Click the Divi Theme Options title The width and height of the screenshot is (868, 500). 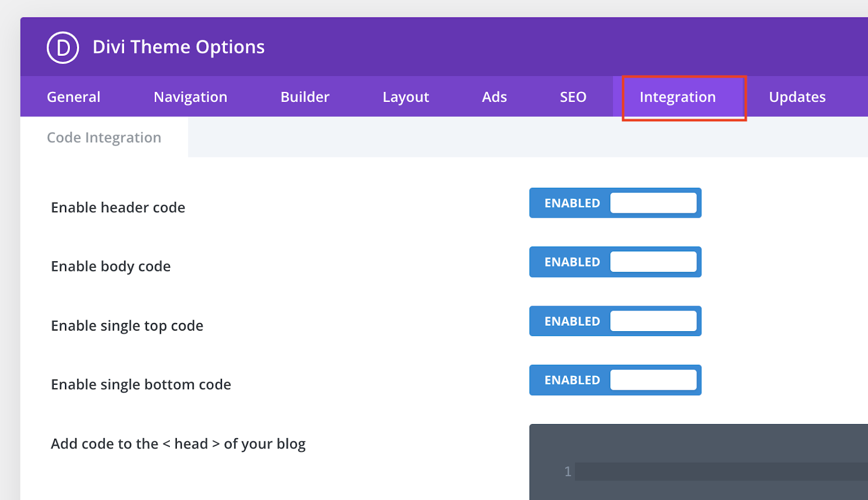click(178, 47)
